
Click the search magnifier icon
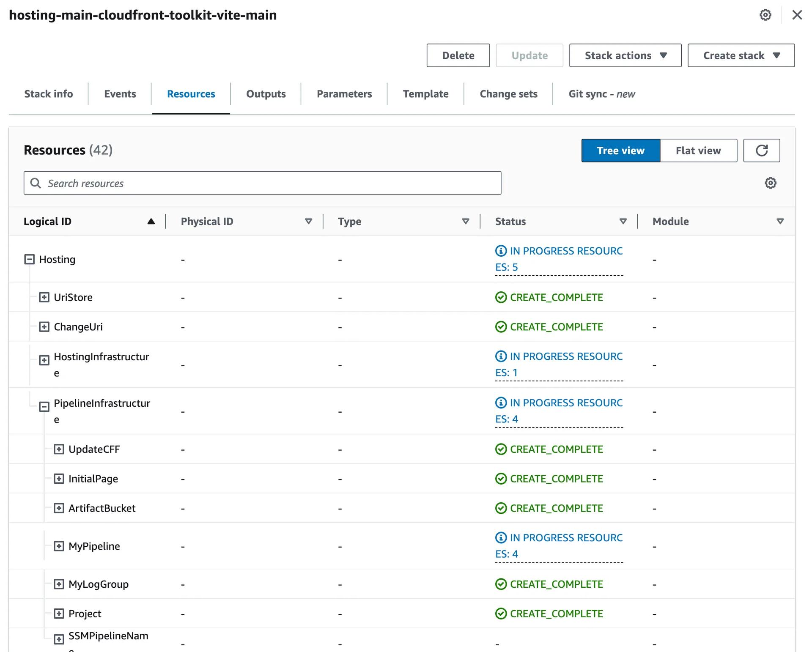point(36,183)
